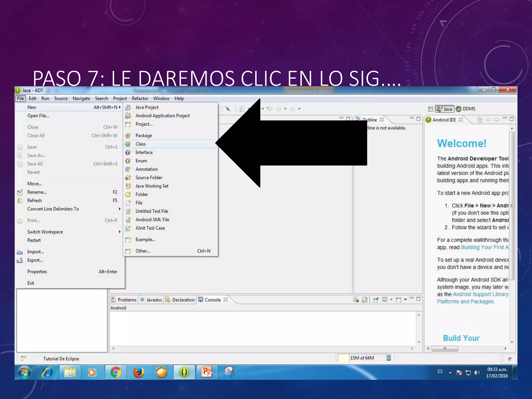
Task: Open the Open Console dropdown arrow
Action: (x=405, y=300)
